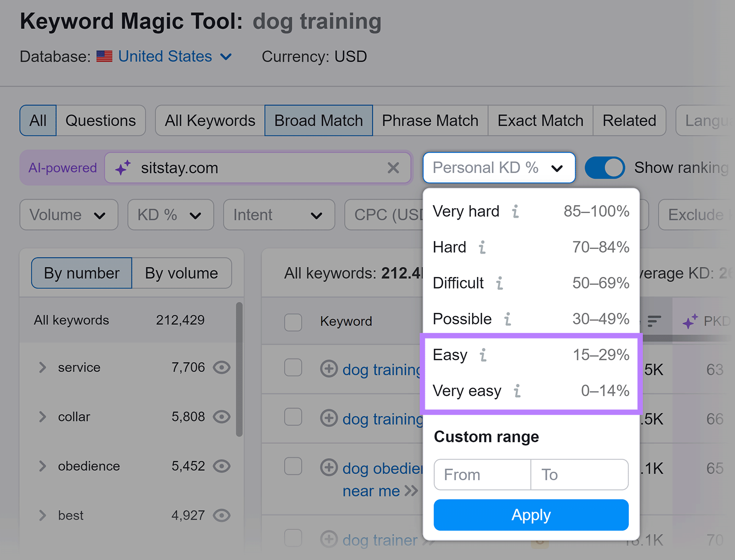
Task: Click the sort icon in the table header
Action: [654, 321]
